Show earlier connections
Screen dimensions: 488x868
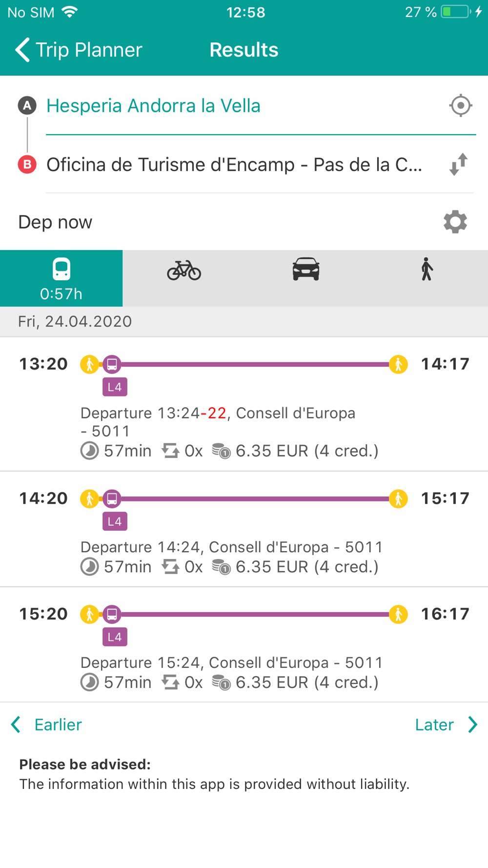47,724
